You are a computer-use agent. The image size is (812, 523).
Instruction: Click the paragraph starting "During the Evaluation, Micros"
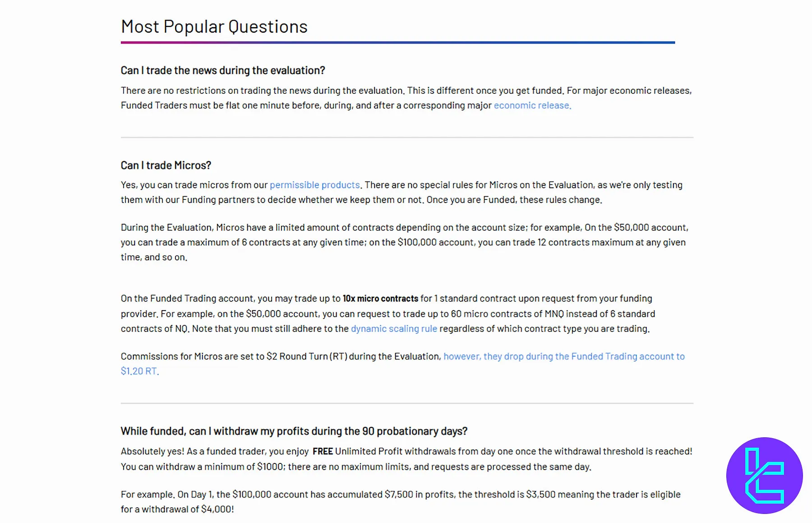404,242
